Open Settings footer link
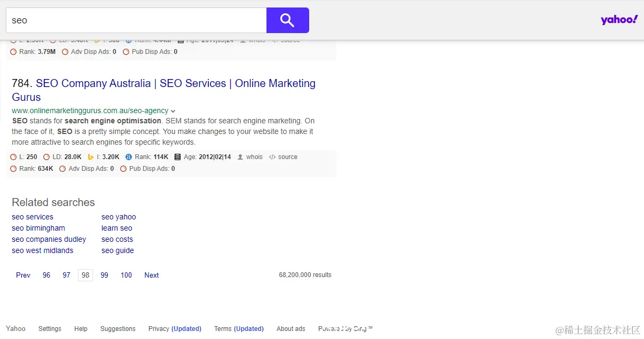The width and height of the screenshot is (644, 339). 50,329
